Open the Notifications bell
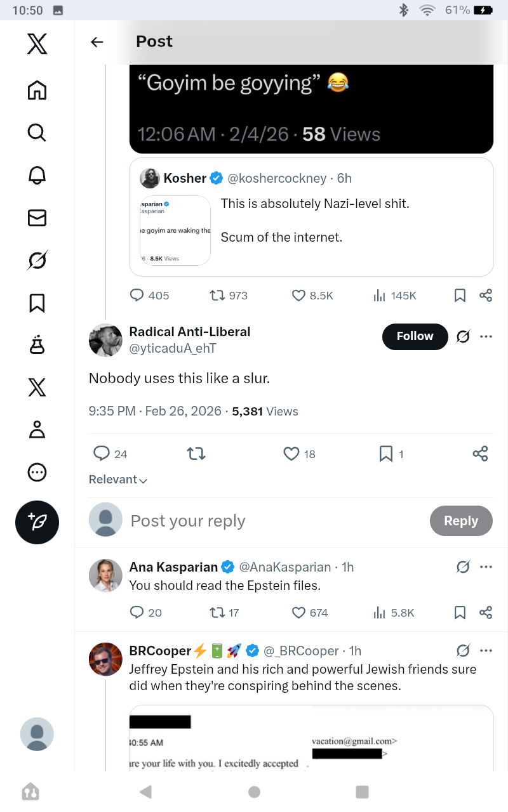 coord(37,175)
